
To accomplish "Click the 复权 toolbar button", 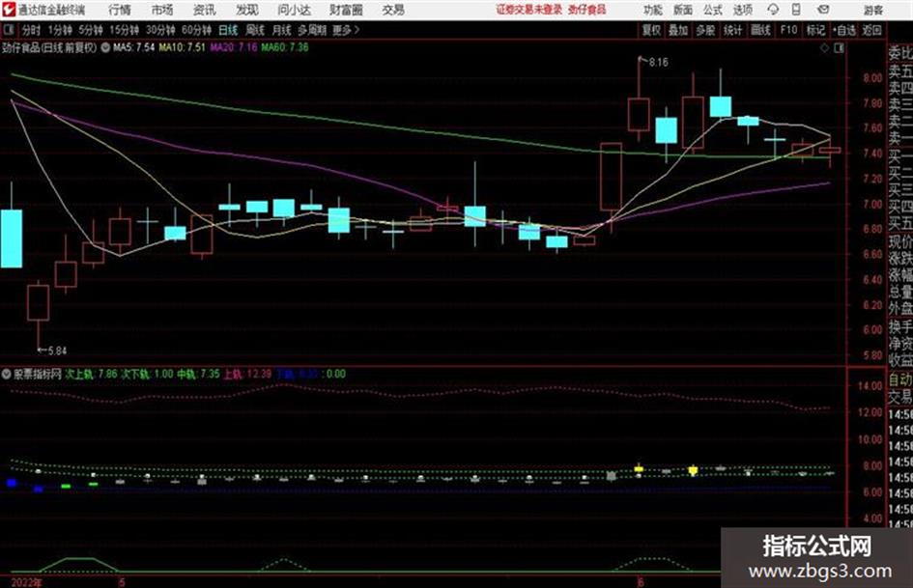I will tap(651, 30).
